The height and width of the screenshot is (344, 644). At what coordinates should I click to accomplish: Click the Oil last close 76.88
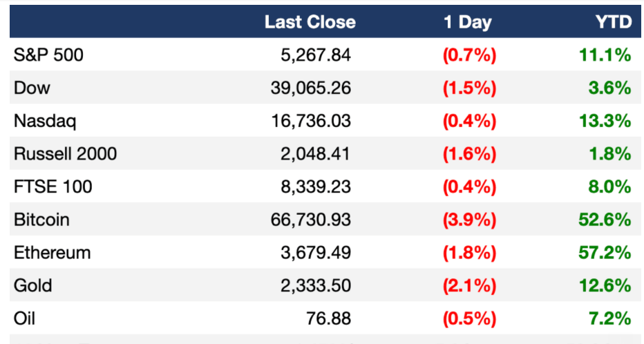[x=329, y=318]
